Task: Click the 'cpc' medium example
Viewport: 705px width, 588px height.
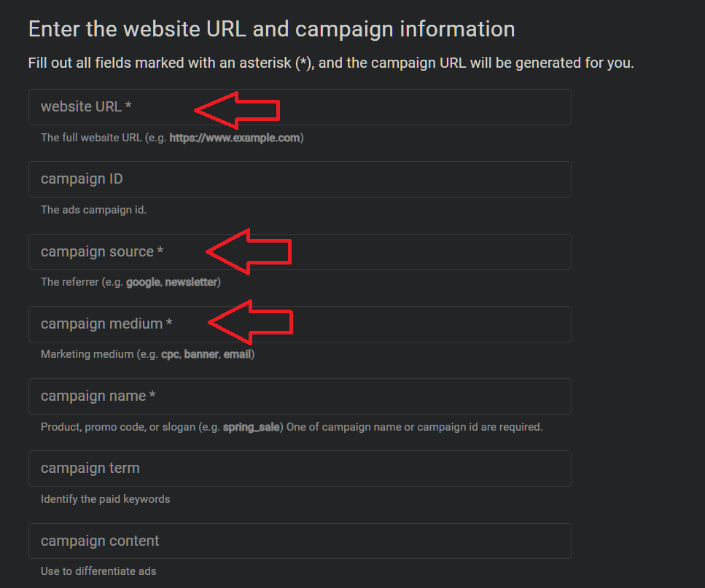Action: 170,355
